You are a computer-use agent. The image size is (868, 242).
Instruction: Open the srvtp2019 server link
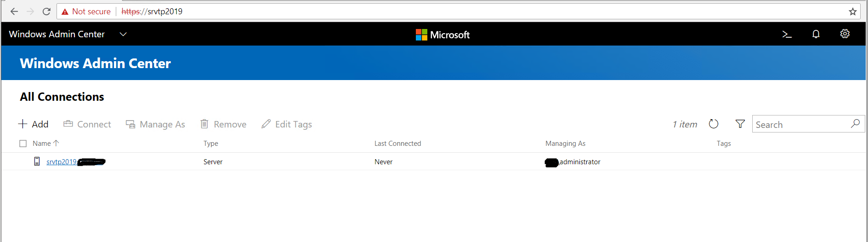[x=61, y=162]
